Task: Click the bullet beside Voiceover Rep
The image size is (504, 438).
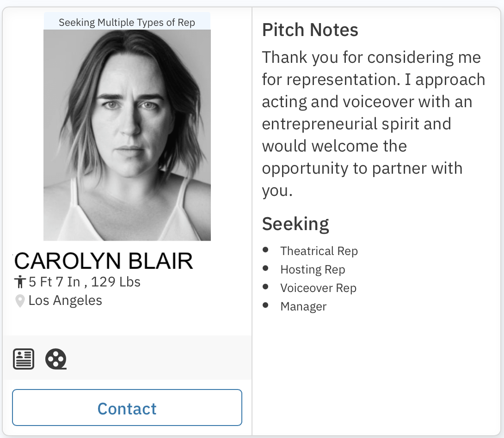Action: [265, 287]
